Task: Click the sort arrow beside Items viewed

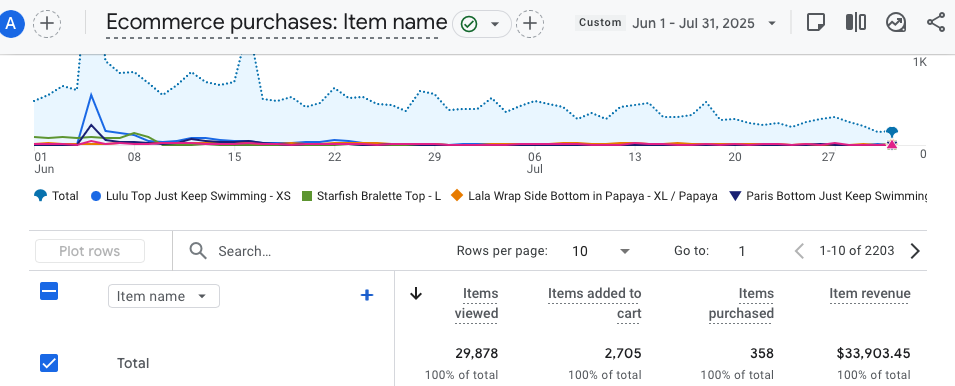Action: 416,294
